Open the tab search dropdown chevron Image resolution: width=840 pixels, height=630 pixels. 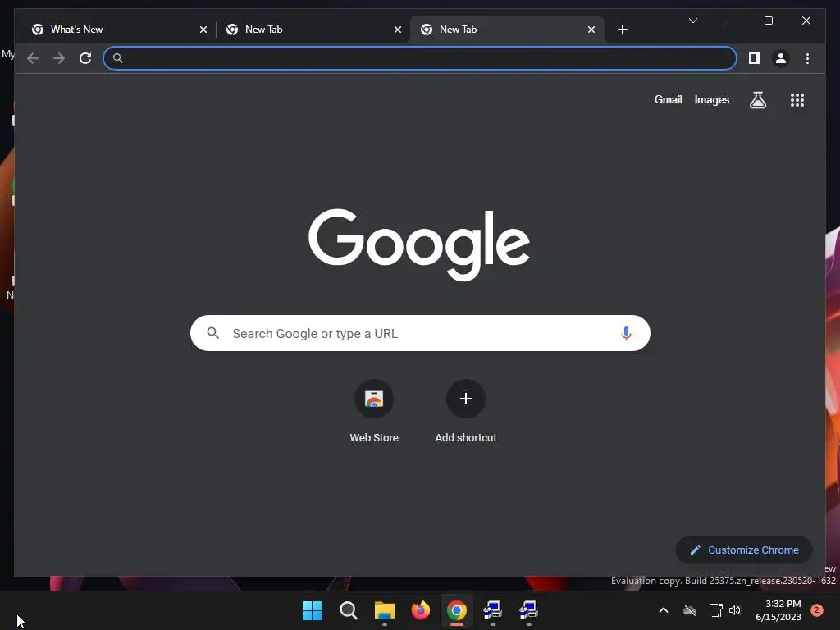(692, 21)
